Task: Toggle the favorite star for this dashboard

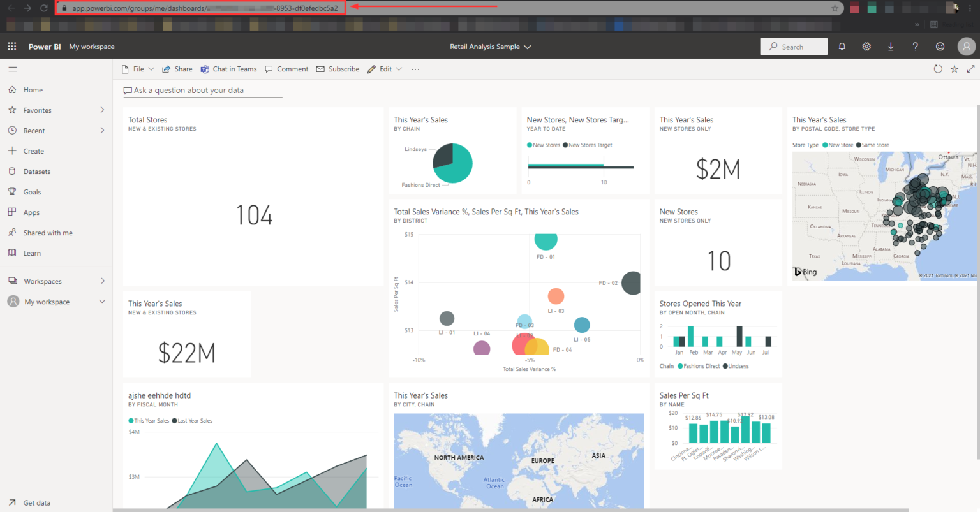Action: 954,69
